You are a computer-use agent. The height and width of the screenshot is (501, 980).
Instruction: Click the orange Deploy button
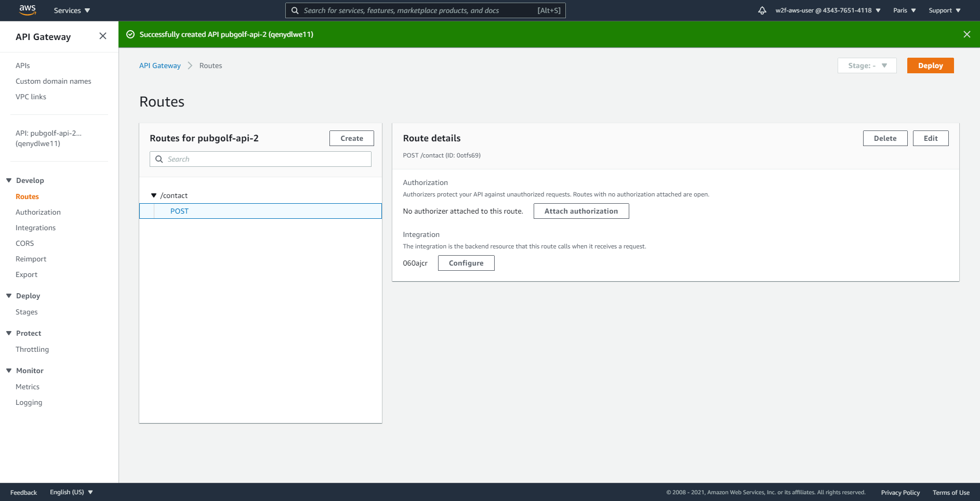tap(930, 65)
